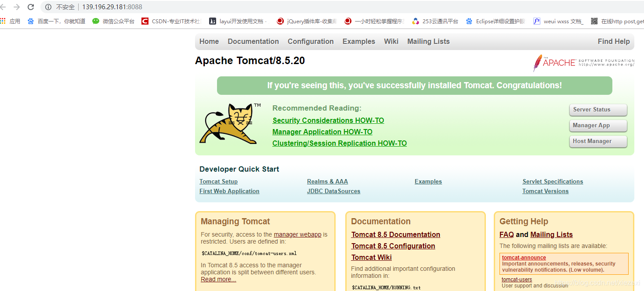Image resolution: width=644 pixels, height=291 pixels.
Task: Click the $CATALINA_HOME/RUNNING.txt path text
Action: click(x=386, y=287)
